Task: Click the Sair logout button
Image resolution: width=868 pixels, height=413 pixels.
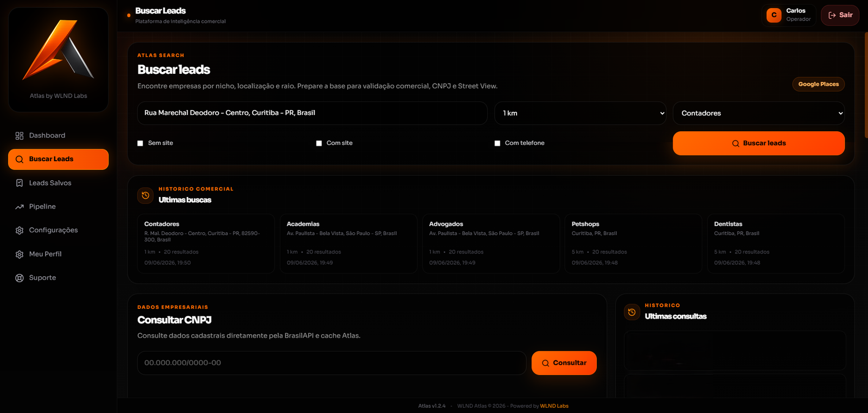Action: point(840,15)
